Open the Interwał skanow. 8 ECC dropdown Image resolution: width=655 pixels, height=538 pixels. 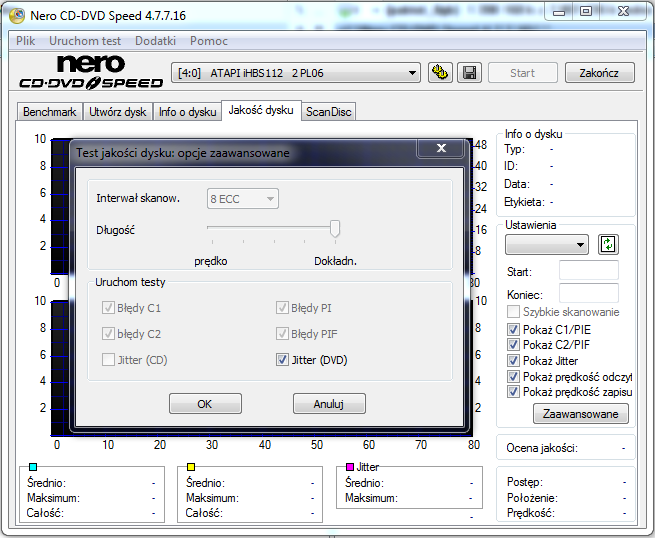pos(242,199)
